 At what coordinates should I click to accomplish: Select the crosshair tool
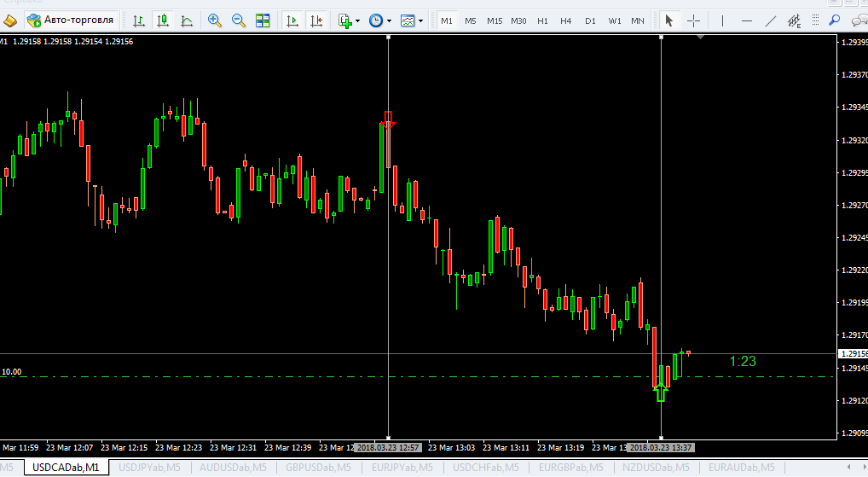[x=693, y=21]
